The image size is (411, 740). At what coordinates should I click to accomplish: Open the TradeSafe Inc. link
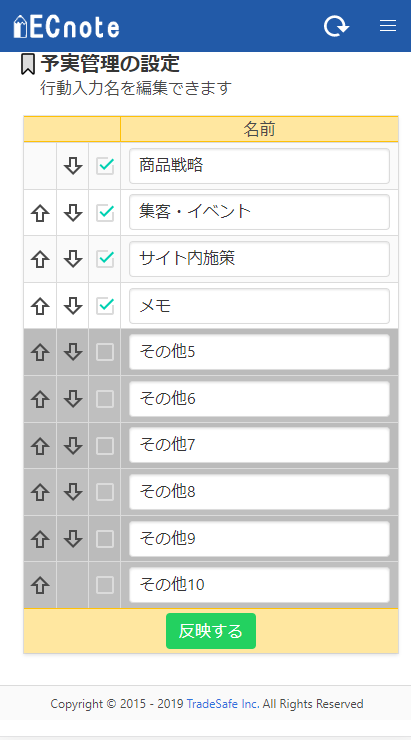[x=223, y=704]
